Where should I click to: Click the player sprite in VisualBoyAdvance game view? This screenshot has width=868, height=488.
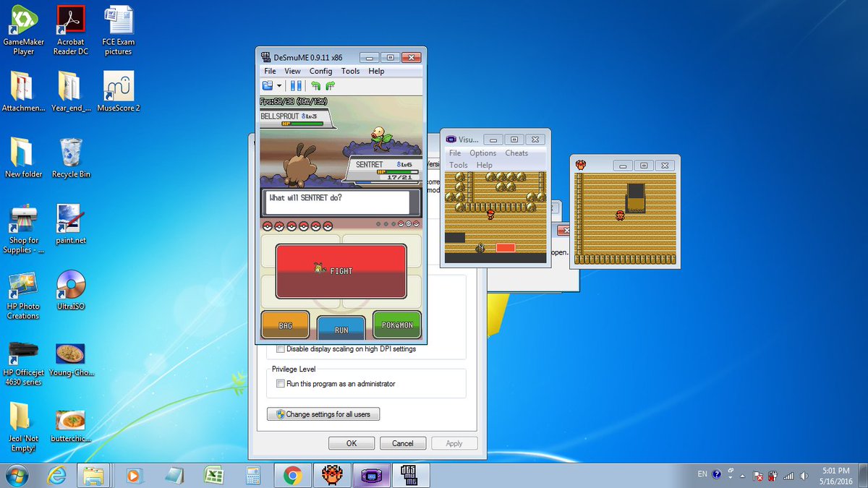point(491,213)
